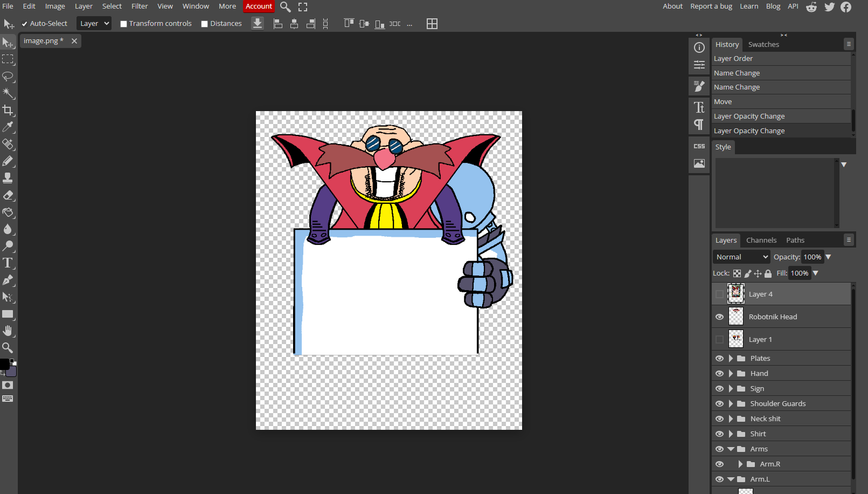Select the Eraser tool
Viewport: 868px width, 494px height.
[8, 195]
